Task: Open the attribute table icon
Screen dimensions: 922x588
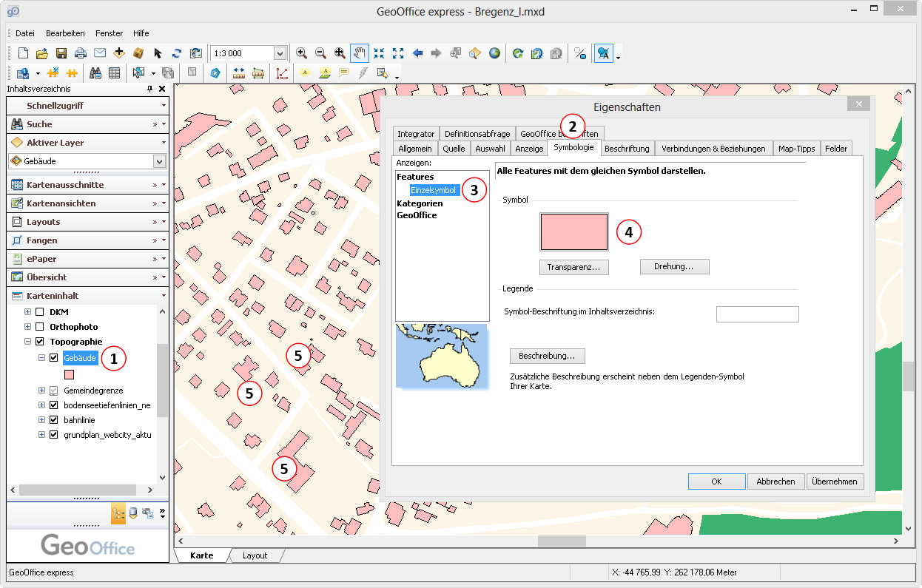Action: [115, 73]
